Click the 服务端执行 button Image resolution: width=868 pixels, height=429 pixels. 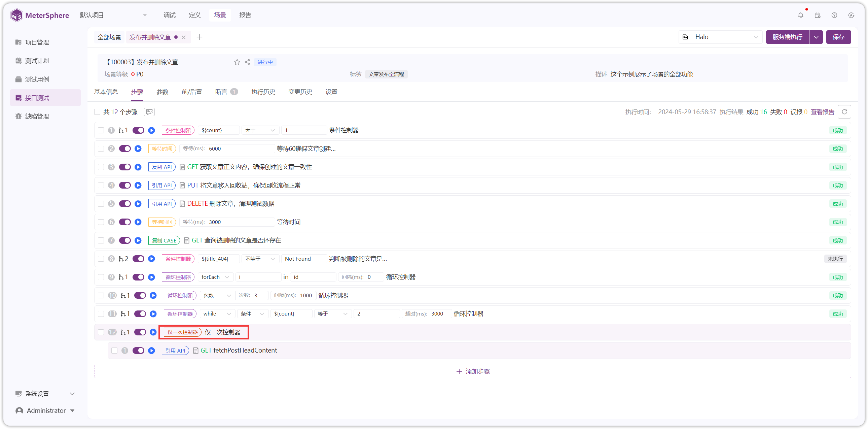788,37
